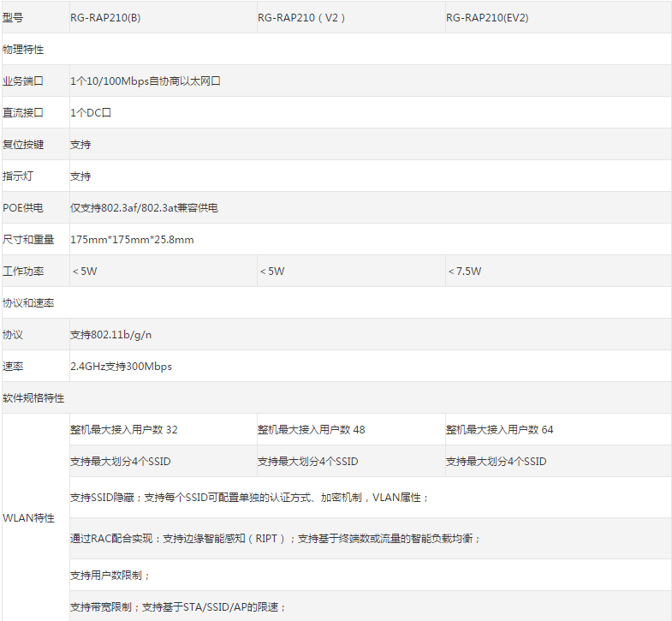The image size is (672, 621).
Task: Click the 速率 row label
Action: click(13, 367)
